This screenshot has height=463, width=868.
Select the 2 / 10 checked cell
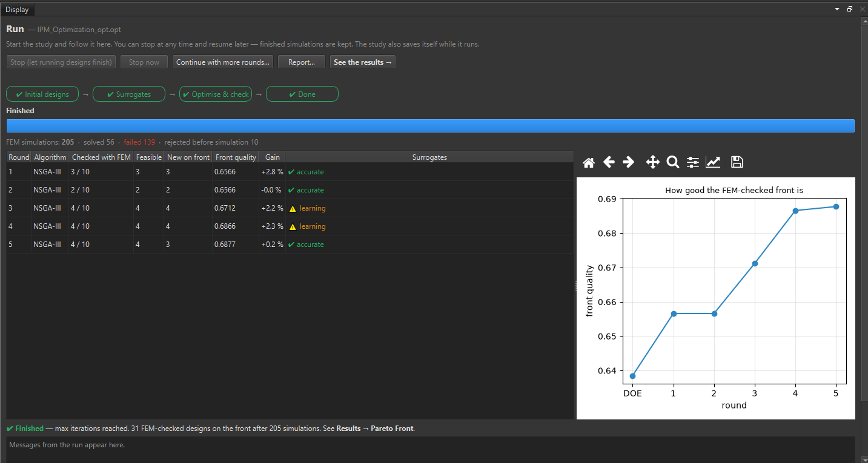(101, 190)
